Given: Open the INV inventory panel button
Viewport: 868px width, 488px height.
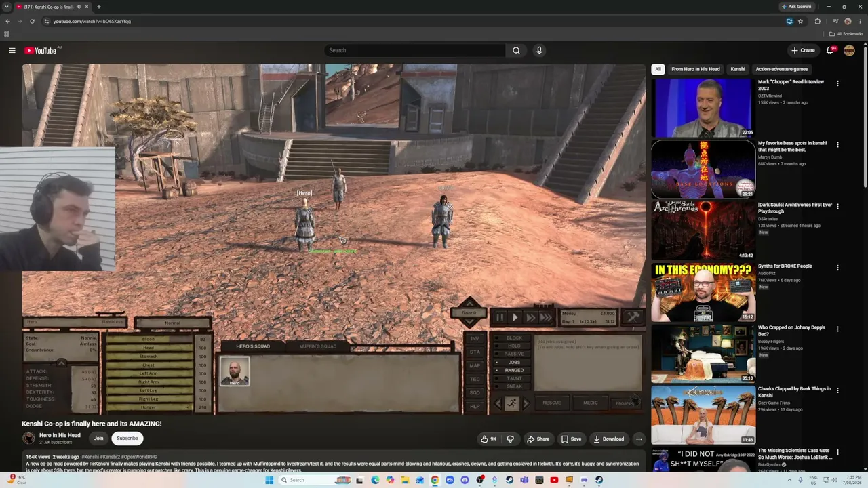Looking at the screenshot, I should coord(475,338).
